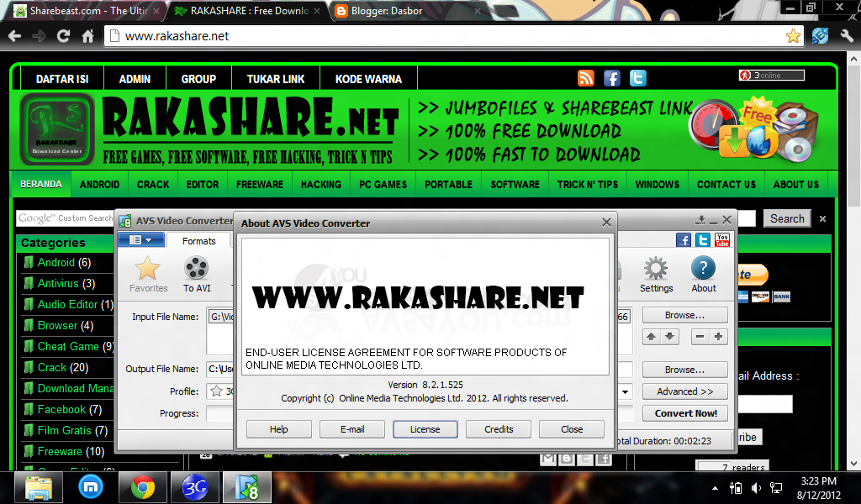Switch to the Blogger: Dasbor browser tab
This screenshot has width=861, height=504.
[x=408, y=10]
